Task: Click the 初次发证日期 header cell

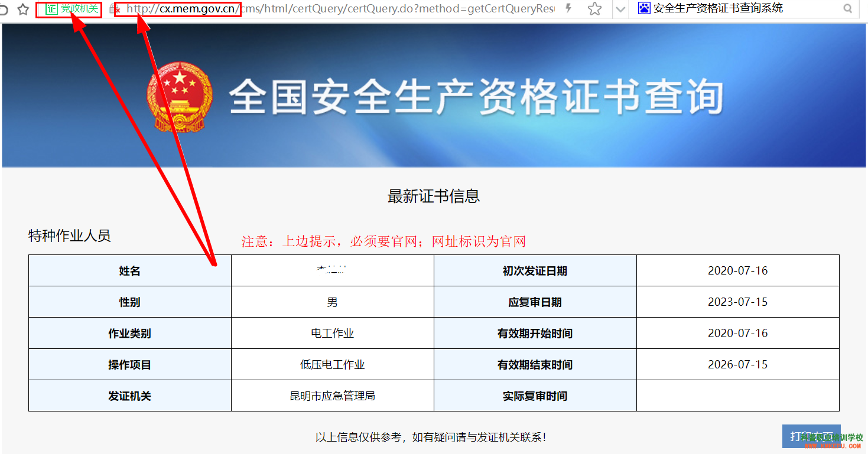Action: (x=535, y=270)
